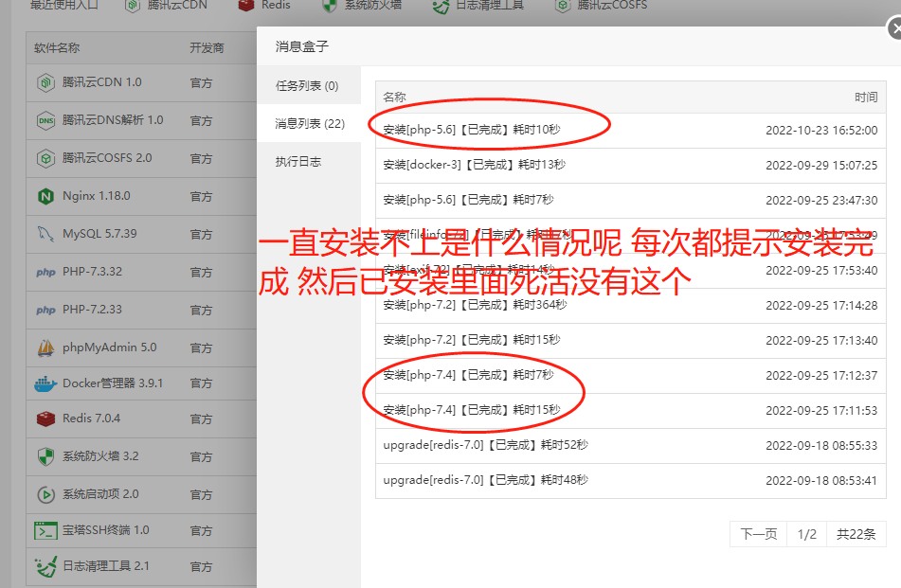The image size is (901, 588).
Task: Click the phpMyAdmin 5.0 sailboat icon
Action: 45,348
